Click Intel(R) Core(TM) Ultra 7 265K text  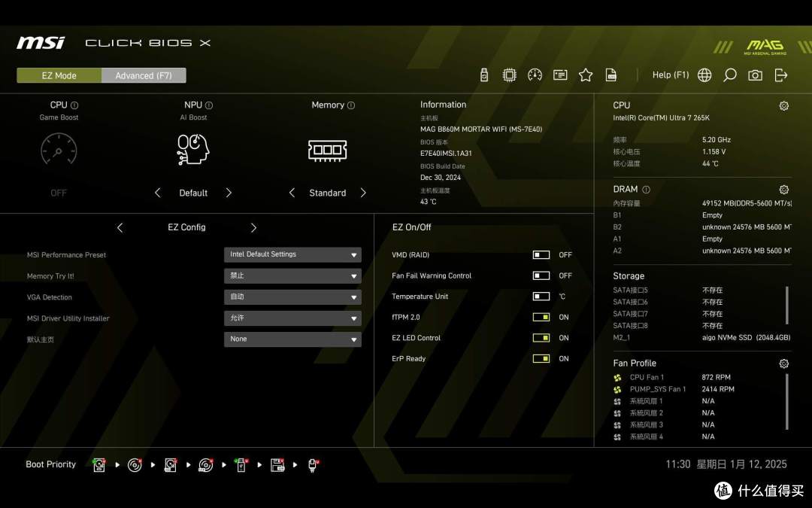click(661, 118)
